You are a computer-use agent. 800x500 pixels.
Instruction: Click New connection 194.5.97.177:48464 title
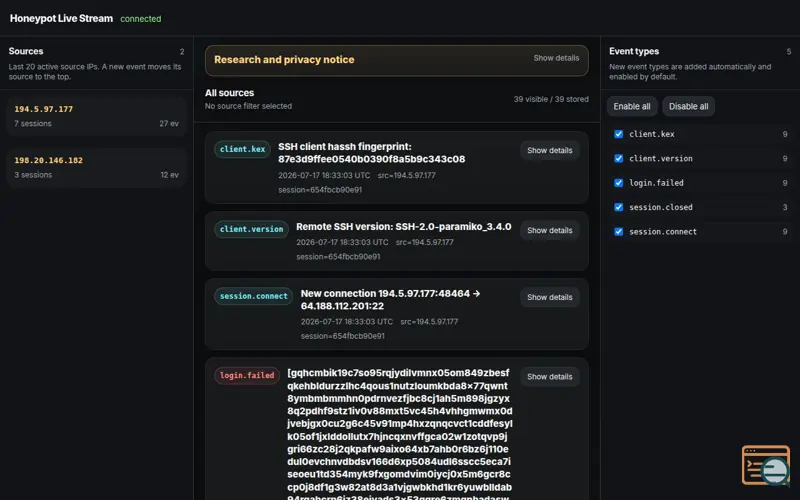point(390,300)
